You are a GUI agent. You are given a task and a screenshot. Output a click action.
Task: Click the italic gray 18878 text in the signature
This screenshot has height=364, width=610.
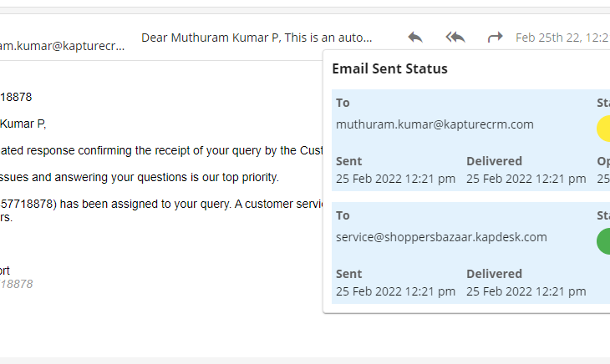click(x=17, y=284)
